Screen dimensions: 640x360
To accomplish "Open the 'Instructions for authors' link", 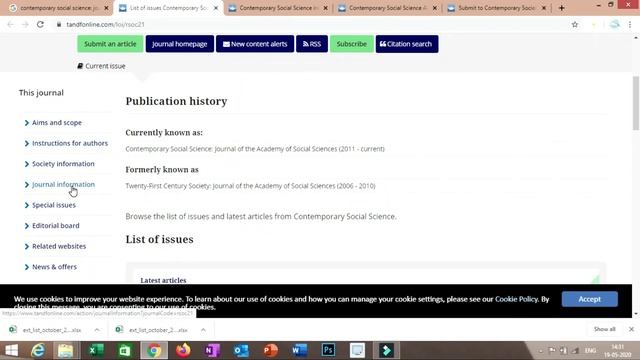I will pos(70,143).
